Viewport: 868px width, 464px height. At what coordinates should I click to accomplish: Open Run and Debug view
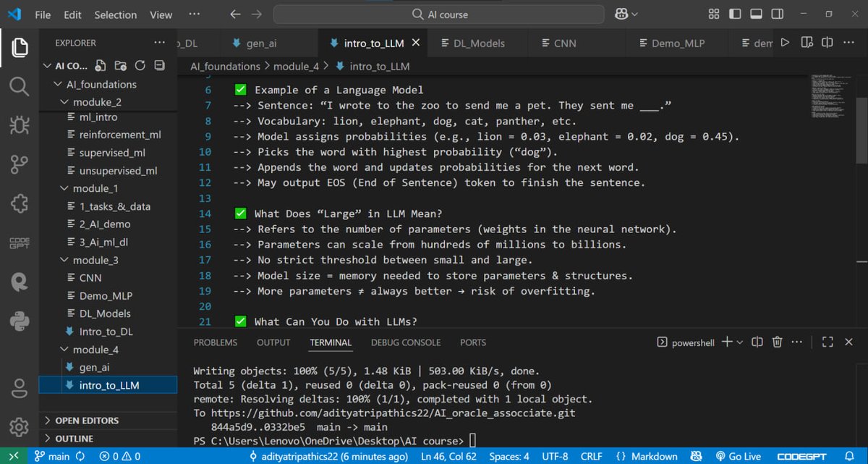[20, 126]
